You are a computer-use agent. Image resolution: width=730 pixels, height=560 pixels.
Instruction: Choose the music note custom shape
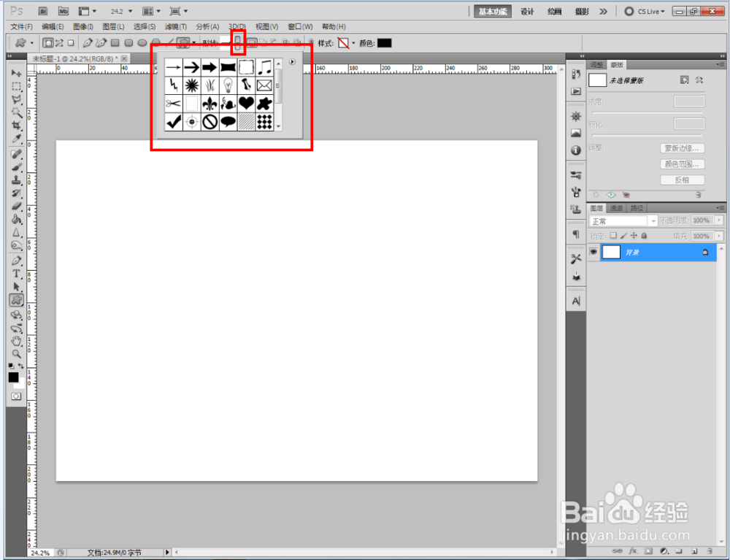[264, 67]
